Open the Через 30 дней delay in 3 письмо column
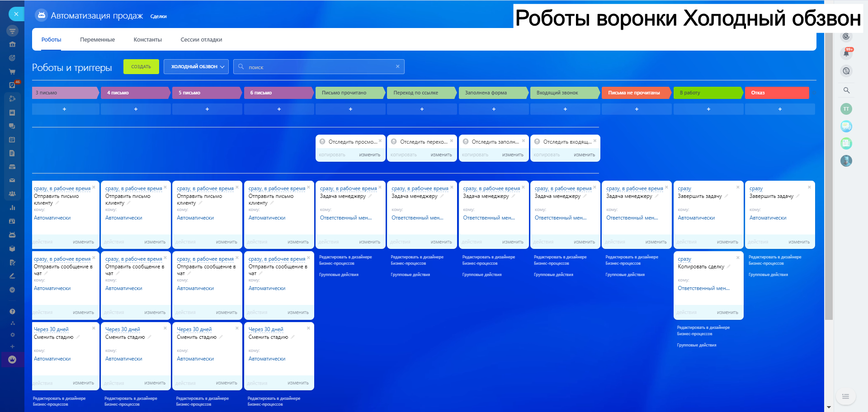Image resolution: width=868 pixels, height=412 pixels. coord(51,329)
